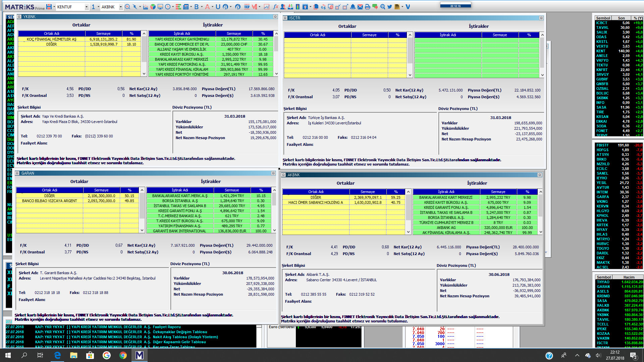Image resolution: width=644 pixels, height=362 pixels.
Task: Click Sembol header in top right list
Action: [x=603, y=18]
